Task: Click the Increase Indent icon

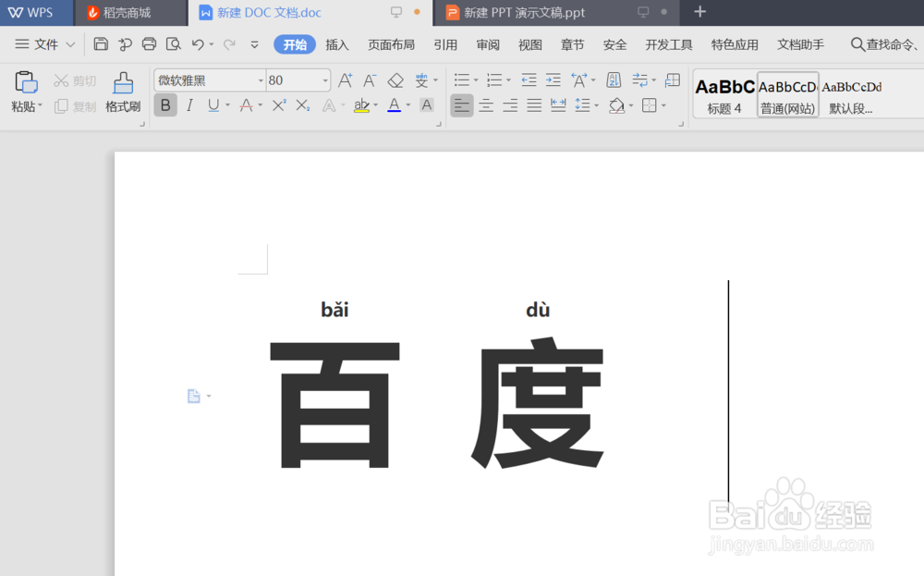Action: (553, 80)
